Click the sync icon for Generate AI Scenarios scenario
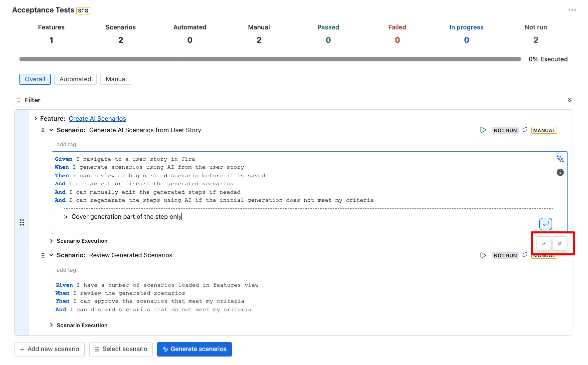The image size is (588, 365). [525, 130]
